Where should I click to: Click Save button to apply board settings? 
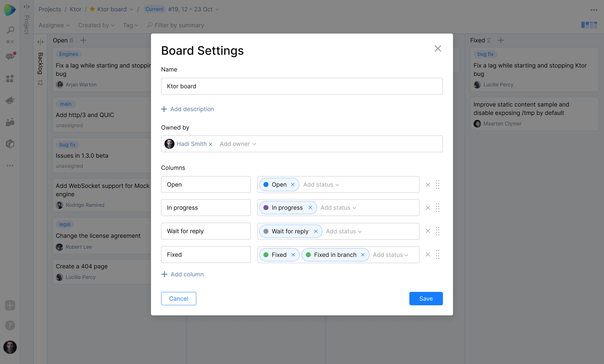click(426, 298)
